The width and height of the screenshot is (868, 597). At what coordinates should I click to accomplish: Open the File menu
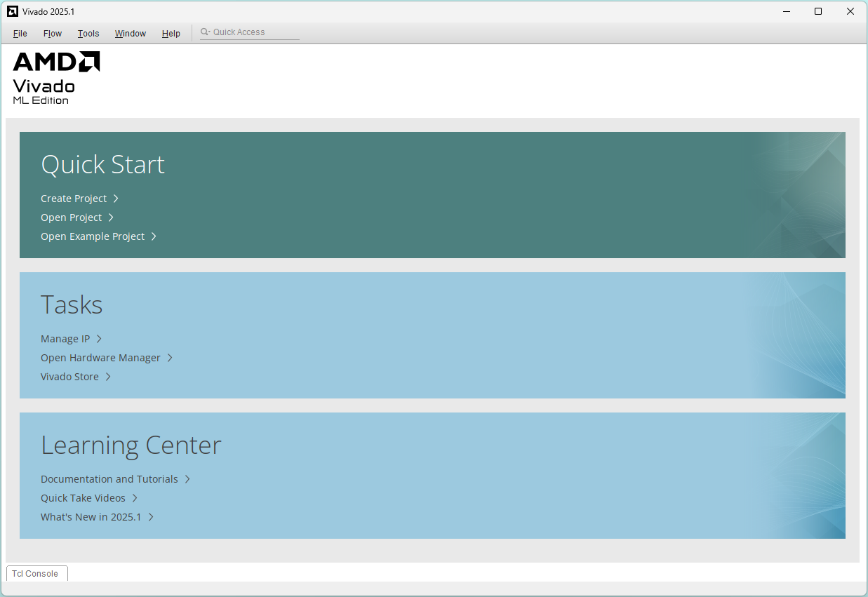pyautogui.click(x=20, y=34)
